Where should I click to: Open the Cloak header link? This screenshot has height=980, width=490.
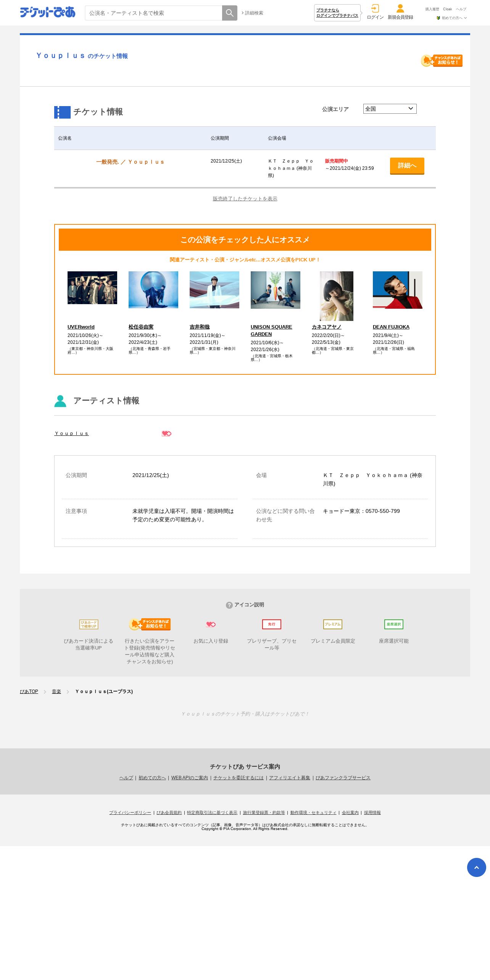[447, 9]
